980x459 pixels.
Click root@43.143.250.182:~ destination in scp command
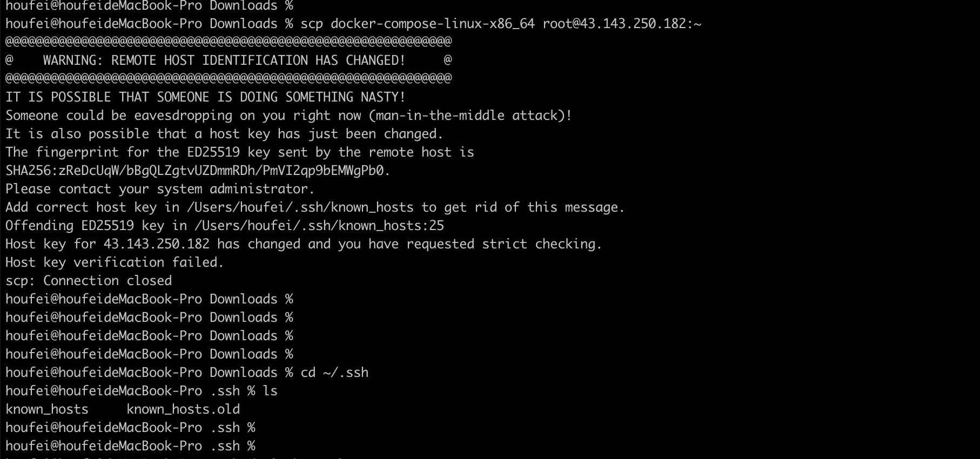(x=621, y=24)
